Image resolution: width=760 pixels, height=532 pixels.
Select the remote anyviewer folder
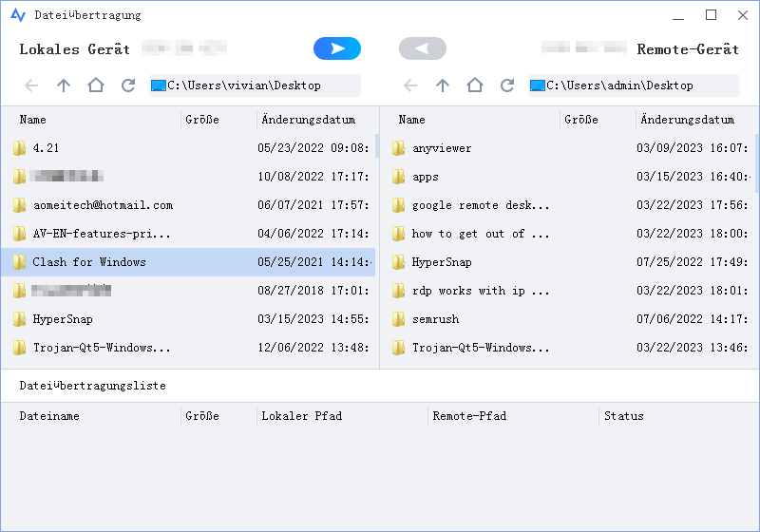(441, 148)
